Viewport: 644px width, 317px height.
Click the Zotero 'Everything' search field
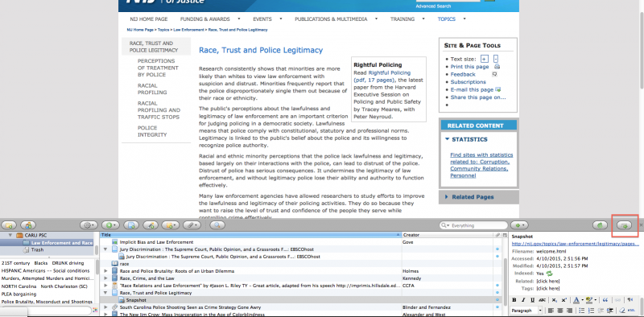473,225
